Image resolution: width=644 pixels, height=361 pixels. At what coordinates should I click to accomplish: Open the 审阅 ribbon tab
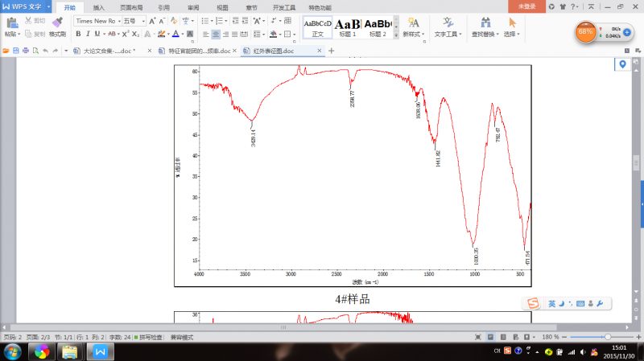tap(193, 7)
